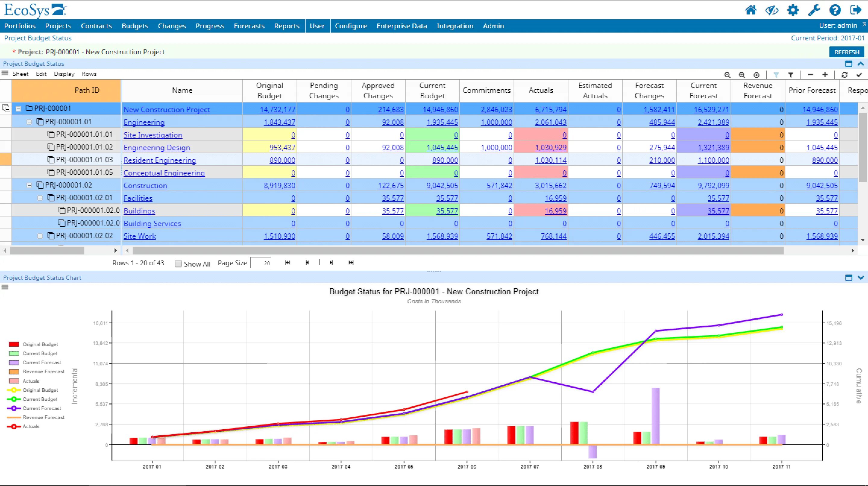Viewport: 868px width, 486px height.
Task: Open the wrench tools icon
Action: coord(814,10)
